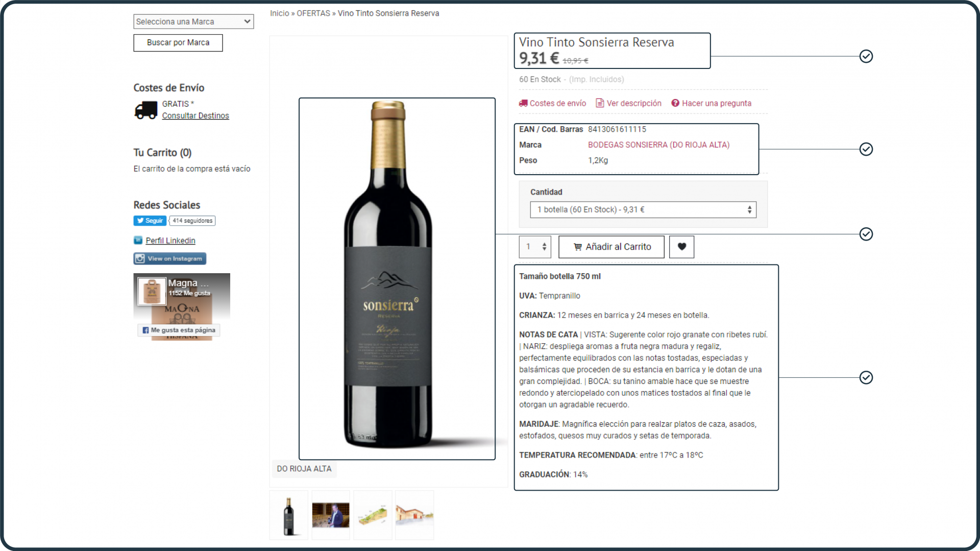This screenshot has height=551, width=980.
Task: Open OFERTAS in the breadcrumb
Action: [313, 13]
